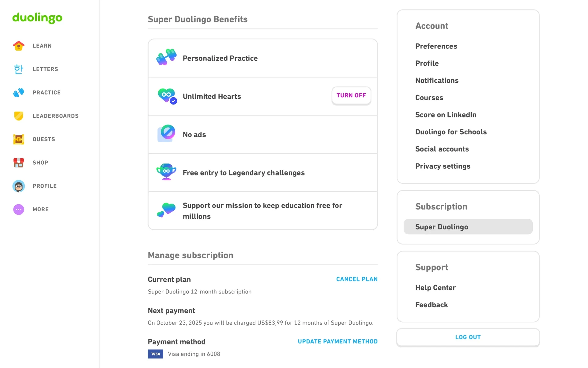Screen dimensions: 588x368
Task: Go to LEARN in the sidebar
Action: pos(42,46)
